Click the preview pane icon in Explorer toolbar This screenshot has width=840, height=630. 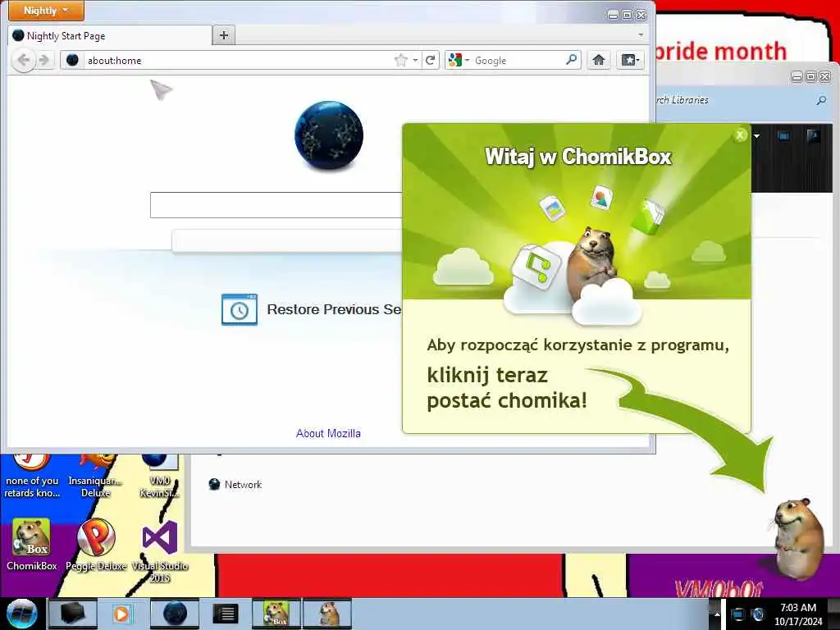tap(783, 136)
